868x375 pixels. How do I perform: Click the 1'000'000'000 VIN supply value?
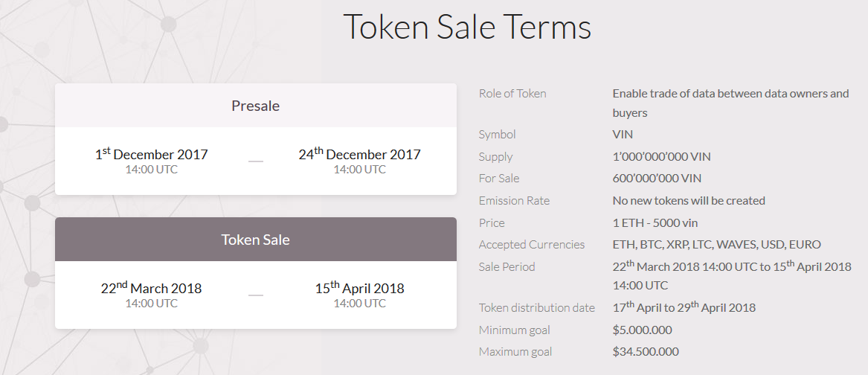pyautogui.click(x=661, y=156)
